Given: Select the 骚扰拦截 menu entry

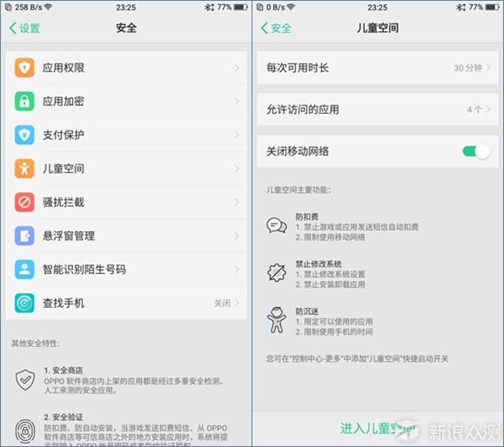Looking at the screenshot, I should pyautogui.click(x=126, y=203).
